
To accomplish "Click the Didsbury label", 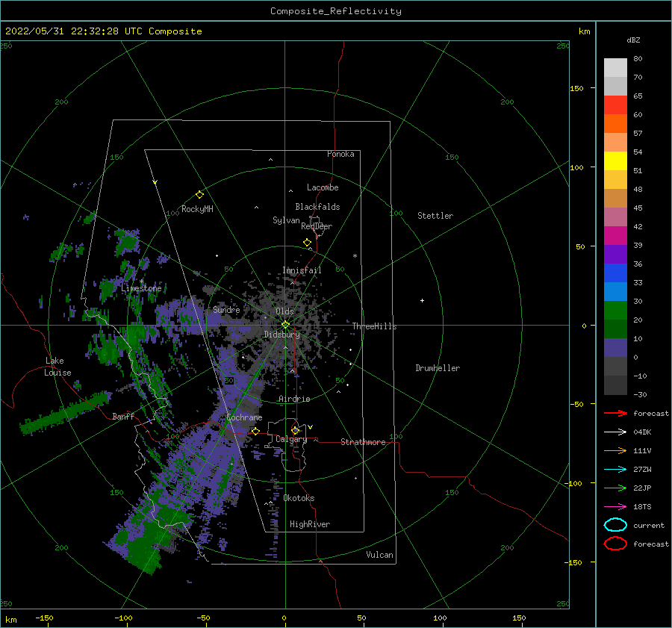I will [281, 335].
